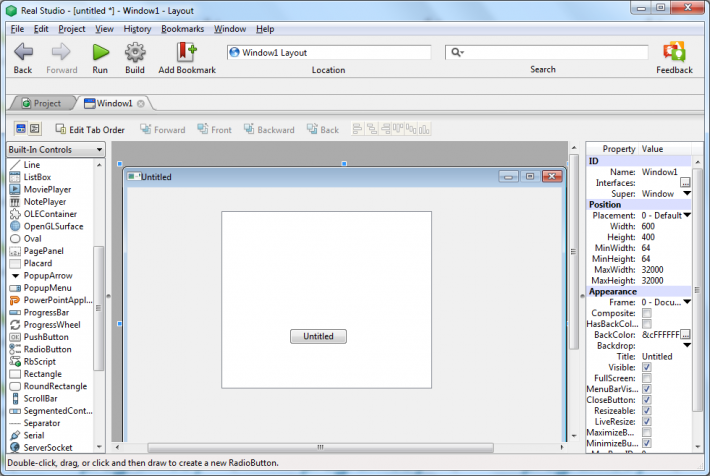The image size is (710, 476).
Task: Toggle the FullScreen checkbox
Action: click(x=647, y=378)
